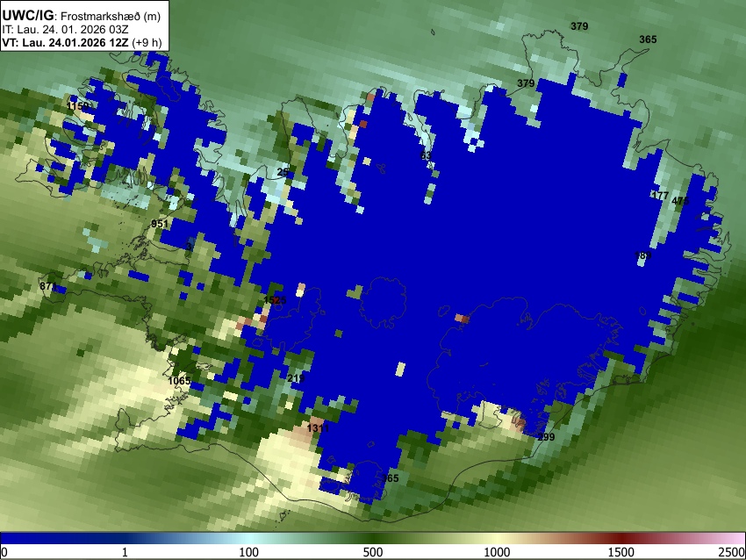Screen dimensions: 746x560
Task: Click the legend tick label '1000'
Action: pos(497,552)
